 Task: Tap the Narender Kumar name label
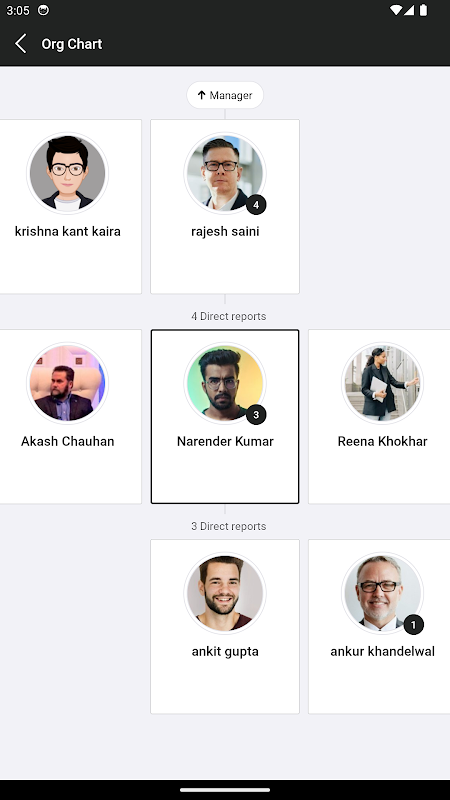[225, 441]
